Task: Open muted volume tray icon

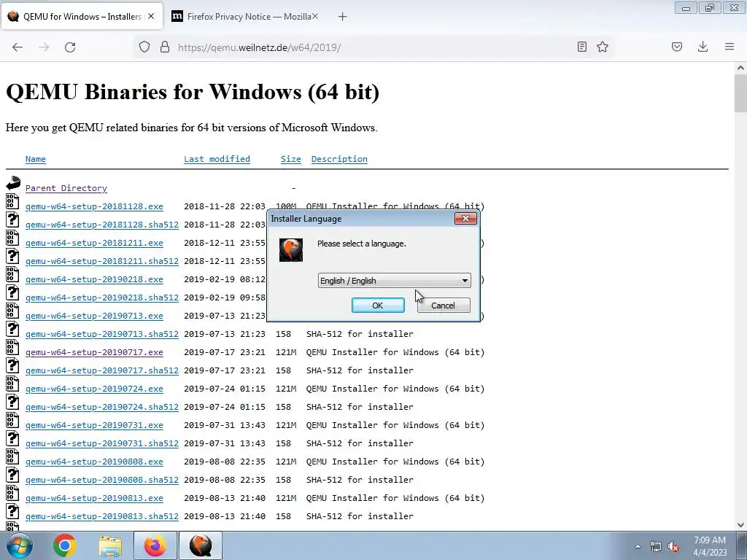Action: coord(673,547)
